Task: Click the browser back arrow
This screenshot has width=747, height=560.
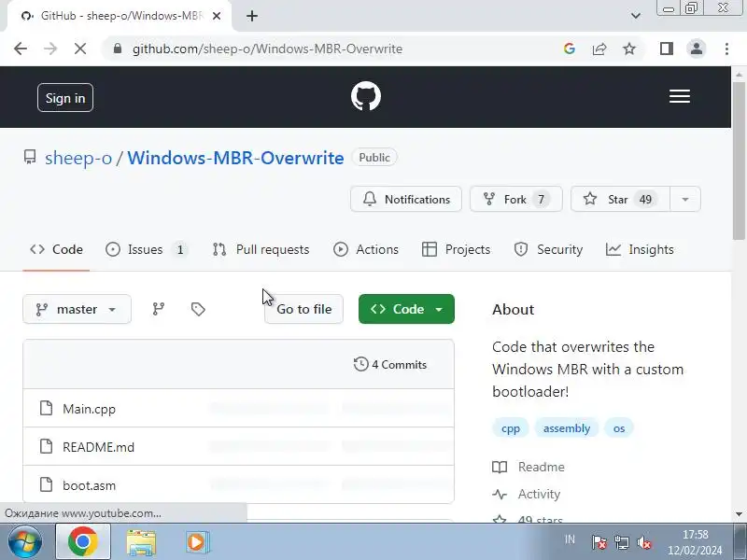Action: 21,49
